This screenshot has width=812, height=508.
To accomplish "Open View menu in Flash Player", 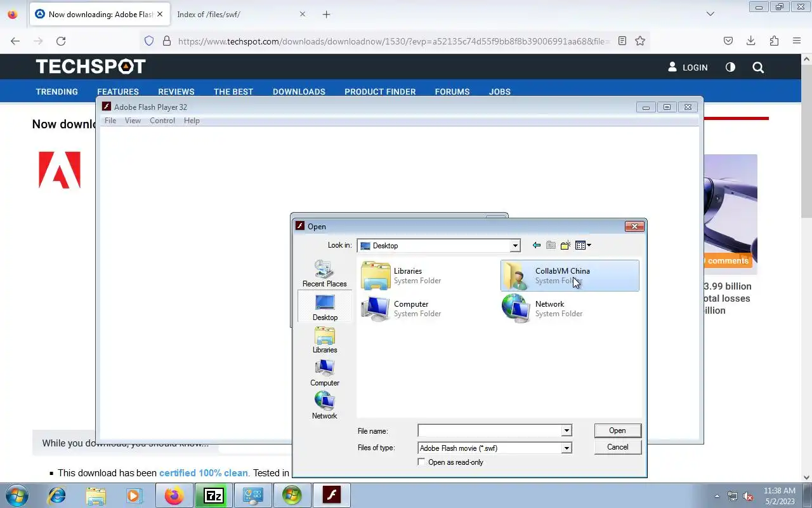I will 133,121.
